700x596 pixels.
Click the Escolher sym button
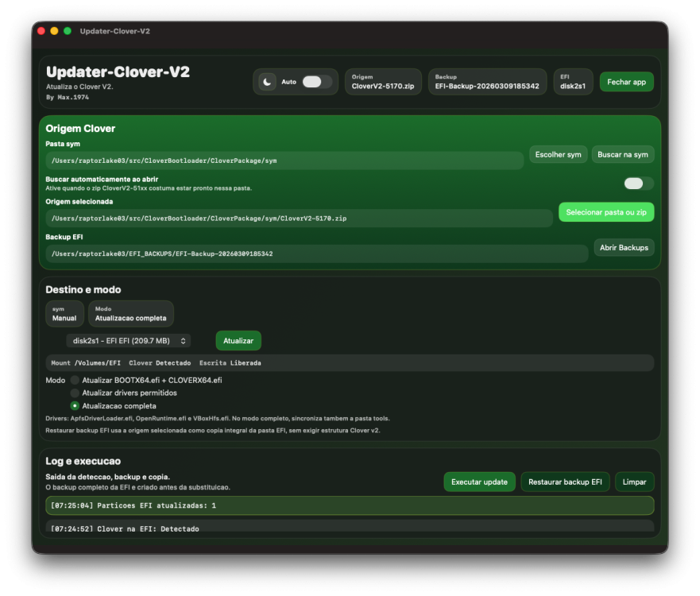point(558,154)
